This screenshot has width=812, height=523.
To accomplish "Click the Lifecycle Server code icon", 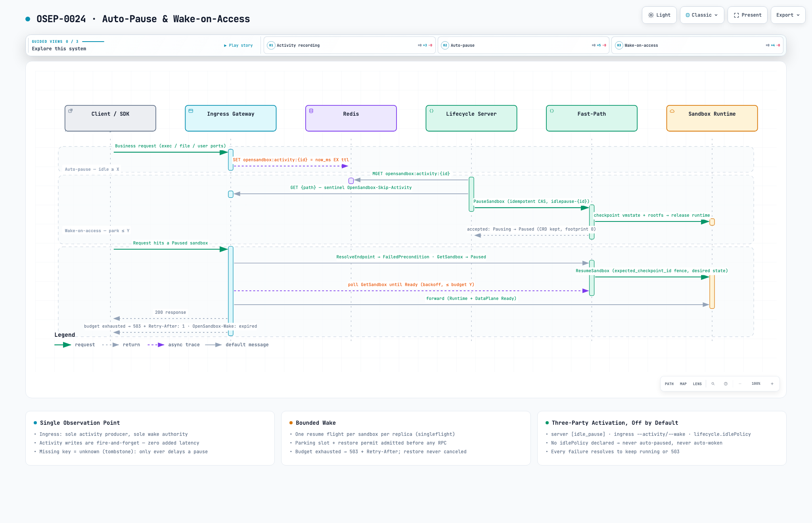I will coord(431,111).
